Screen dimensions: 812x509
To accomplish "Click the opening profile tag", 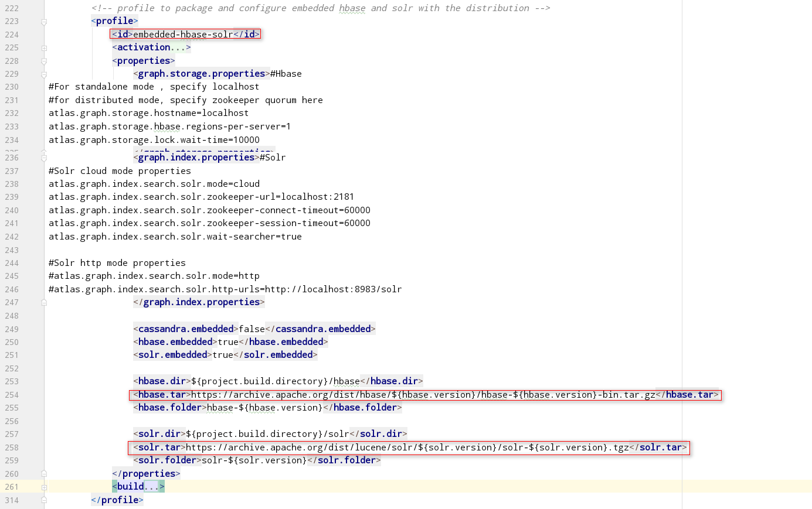I will point(115,21).
